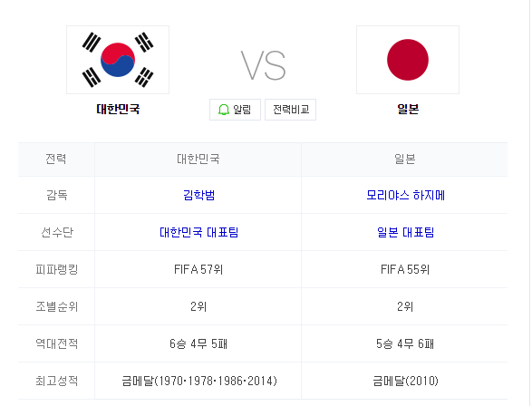Click Korea's record 6승 4무 5패

click(x=198, y=343)
